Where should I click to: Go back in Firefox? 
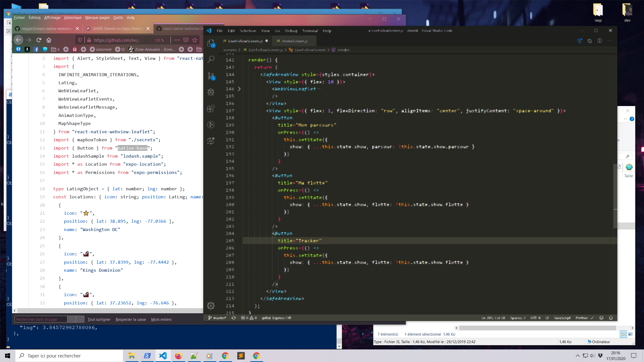[x=18, y=40]
